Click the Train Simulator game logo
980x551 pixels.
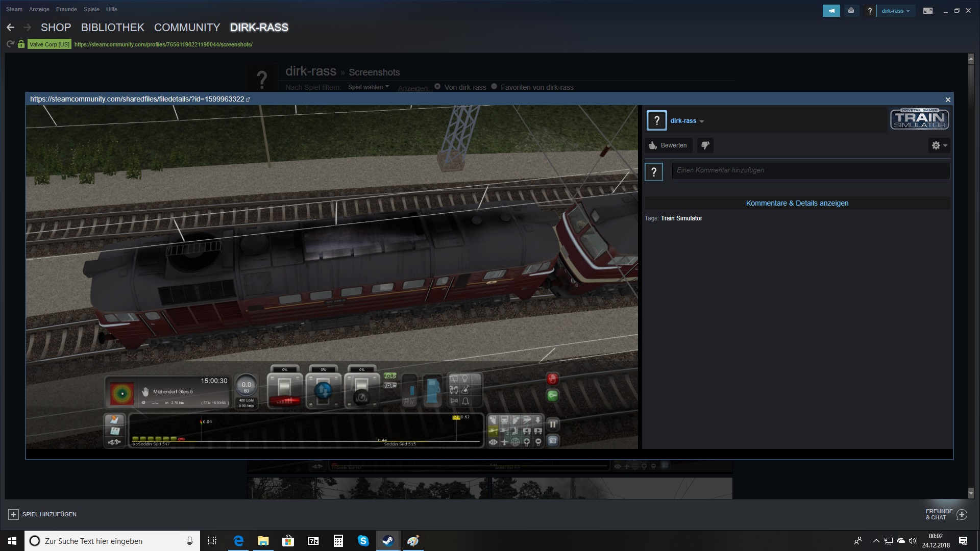[919, 119]
